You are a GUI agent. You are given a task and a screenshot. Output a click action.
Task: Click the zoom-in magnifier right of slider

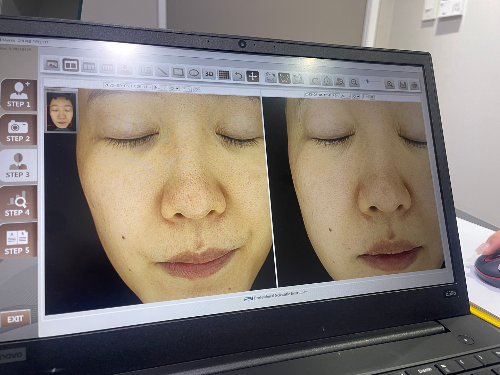tap(390, 84)
